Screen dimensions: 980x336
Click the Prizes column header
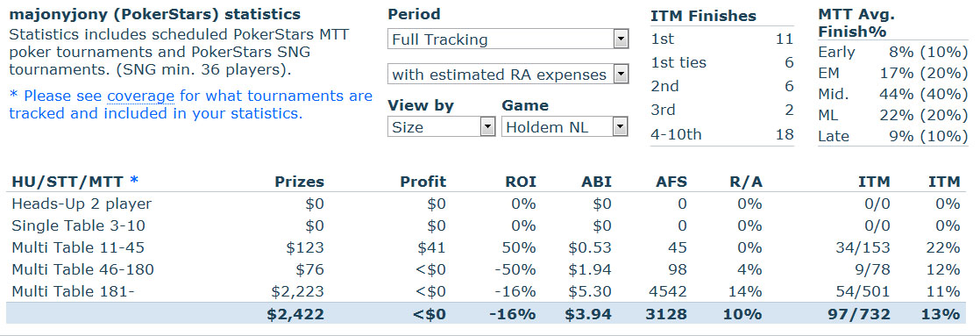300,182
